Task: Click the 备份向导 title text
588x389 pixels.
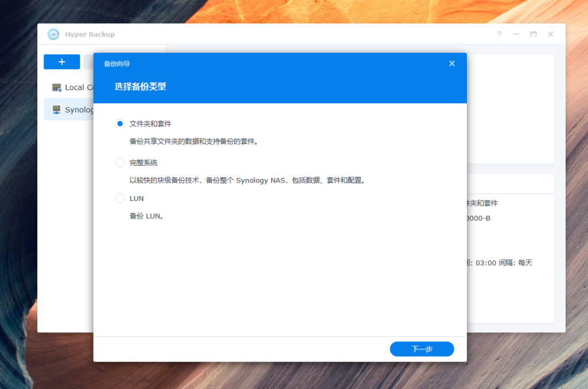Action: 117,64
